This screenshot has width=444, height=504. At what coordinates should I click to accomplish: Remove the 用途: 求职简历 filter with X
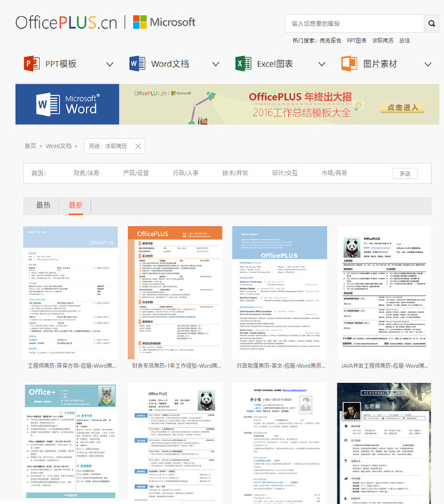[138, 147]
